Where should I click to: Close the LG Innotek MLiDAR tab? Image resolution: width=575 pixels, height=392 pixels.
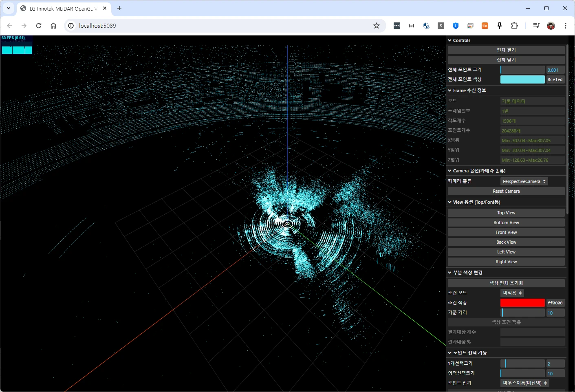click(x=105, y=8)
